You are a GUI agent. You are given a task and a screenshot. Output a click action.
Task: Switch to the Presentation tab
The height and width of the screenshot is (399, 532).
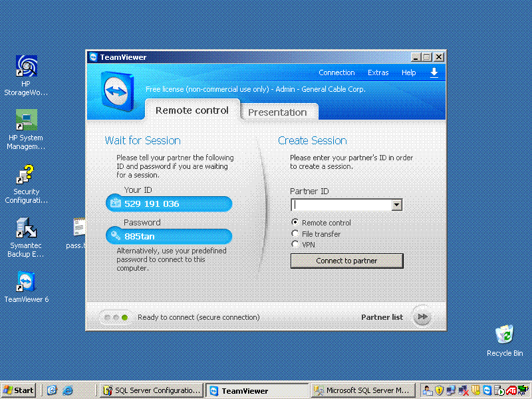(x=277, y=112)
